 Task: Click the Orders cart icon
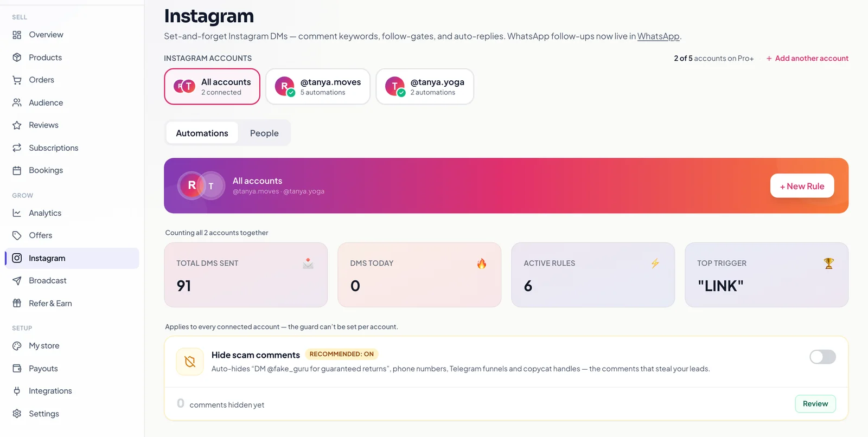click(x=17, y=80)
